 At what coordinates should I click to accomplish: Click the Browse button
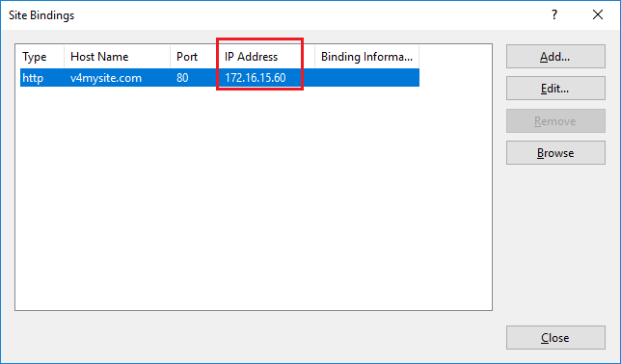(x=555, y=153)
